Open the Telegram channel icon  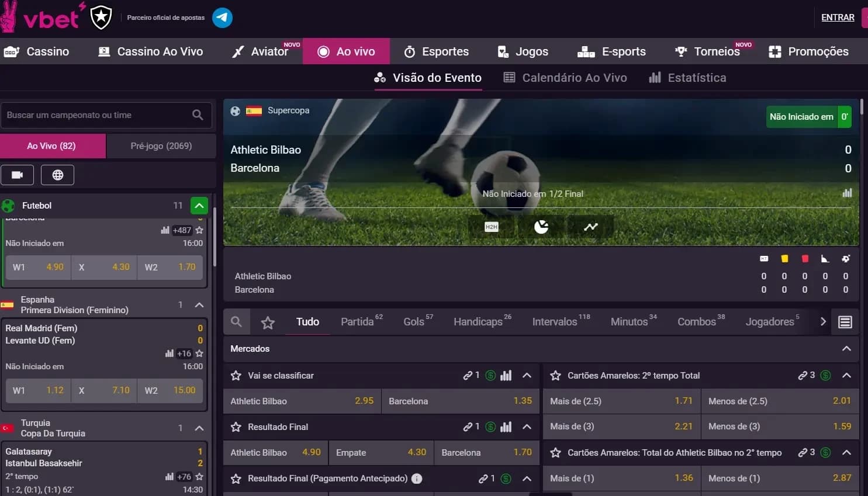pos(222,18)
